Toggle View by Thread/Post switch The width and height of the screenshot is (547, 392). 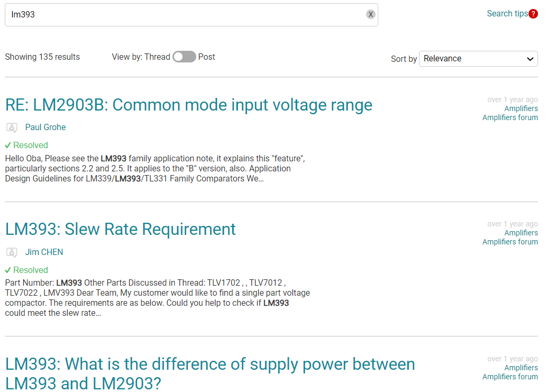click(x=184, y=57)
